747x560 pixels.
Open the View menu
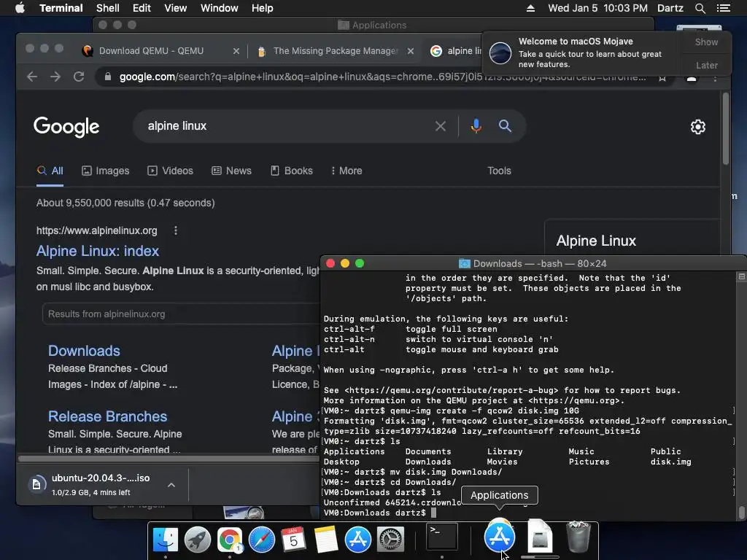175,8
